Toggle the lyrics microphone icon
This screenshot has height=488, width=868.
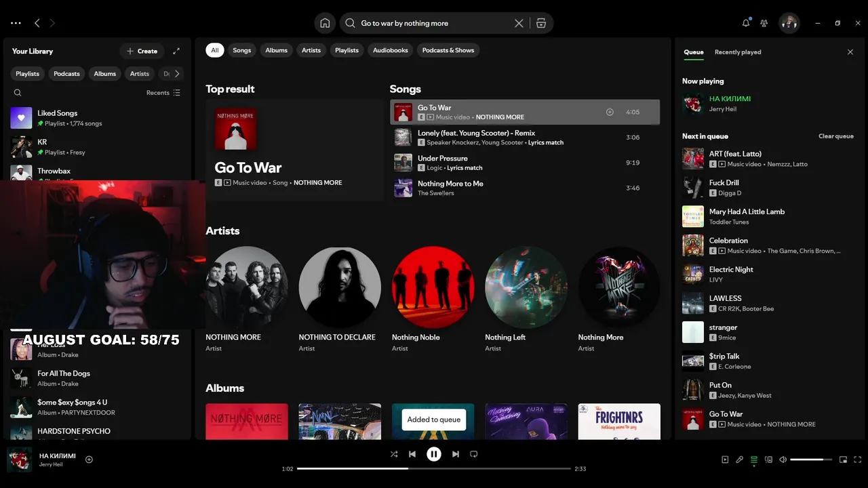740,460
